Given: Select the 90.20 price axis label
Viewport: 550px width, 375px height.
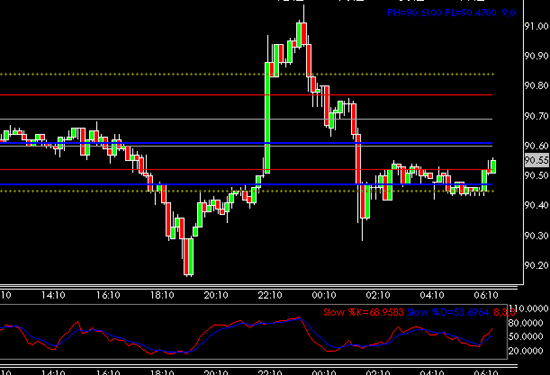Looking at the screenshot, I should (x=537, y=265).
